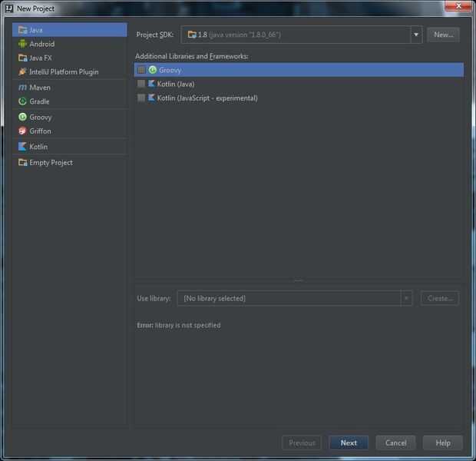
Task: Click the Android robot icon in sidebar
Action: 22,44
